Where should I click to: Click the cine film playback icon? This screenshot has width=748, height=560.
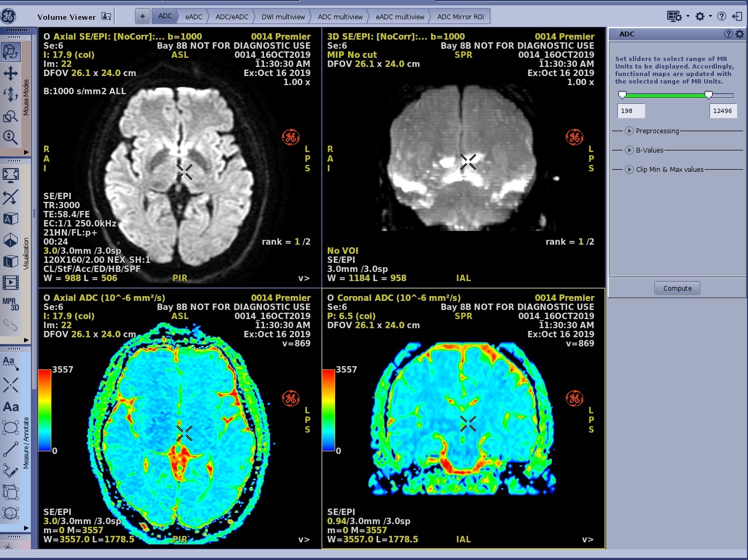click(11, 282)
